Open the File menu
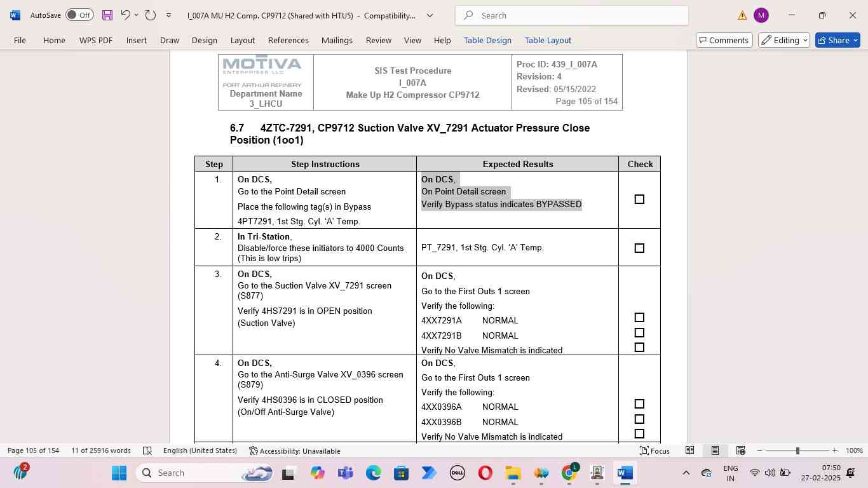 pos(20,40)
